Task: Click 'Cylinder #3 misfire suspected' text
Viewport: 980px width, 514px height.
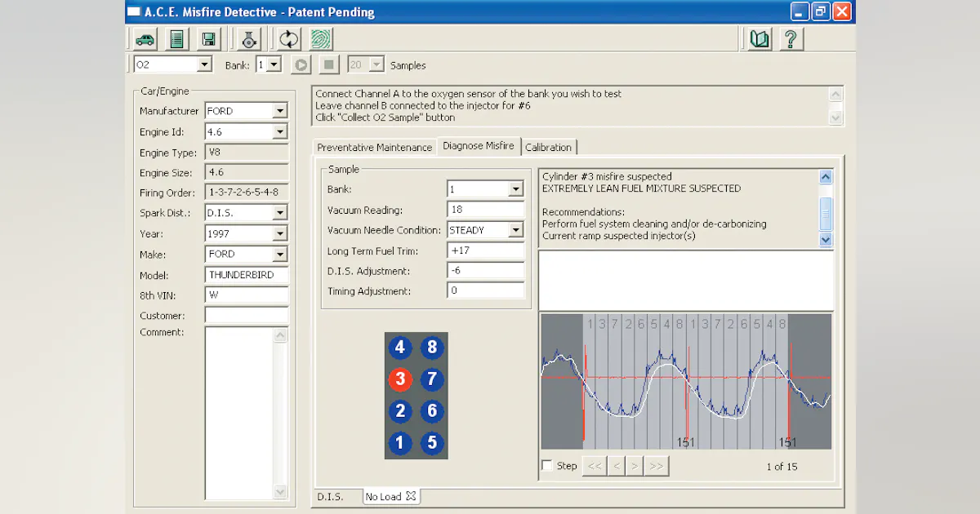Action: coord(607,176)
